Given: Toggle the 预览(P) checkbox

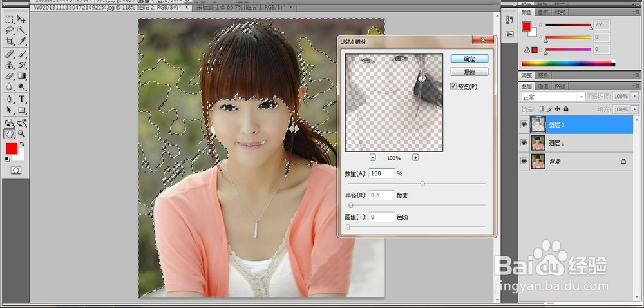Looking at the screenshot, I should [x=453, y=86].
